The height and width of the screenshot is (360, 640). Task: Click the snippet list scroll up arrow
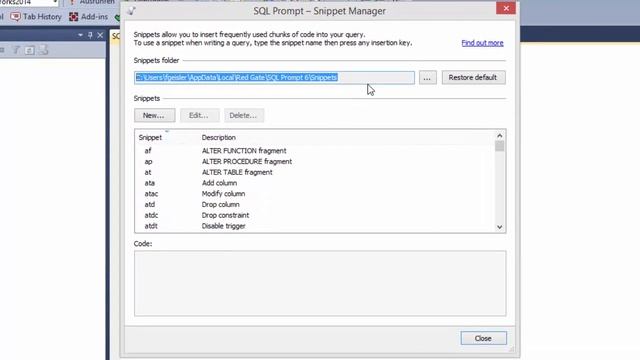tap(500, 136)
